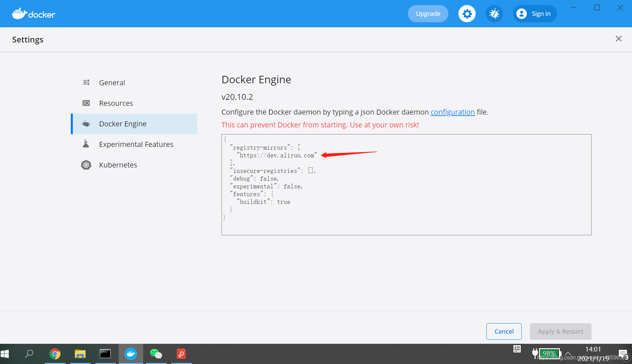
Task: Open the command prompt from taskbar
Action: [x=105, y=354]
